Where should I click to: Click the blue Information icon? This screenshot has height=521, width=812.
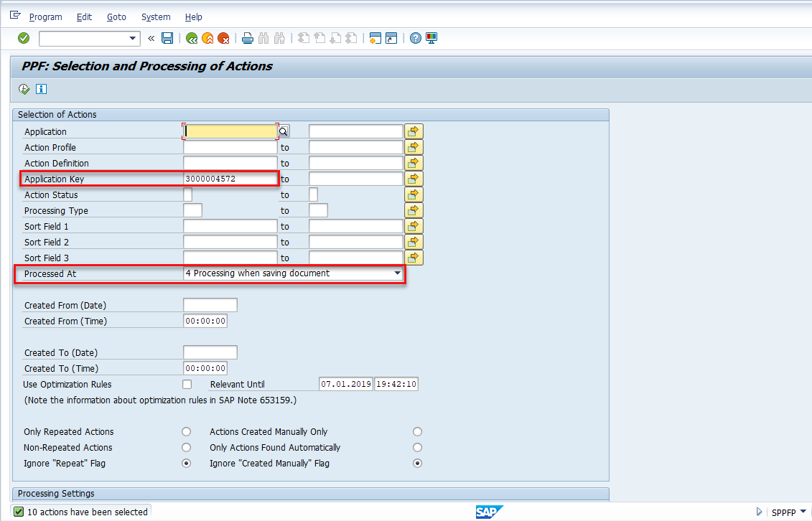41,90
